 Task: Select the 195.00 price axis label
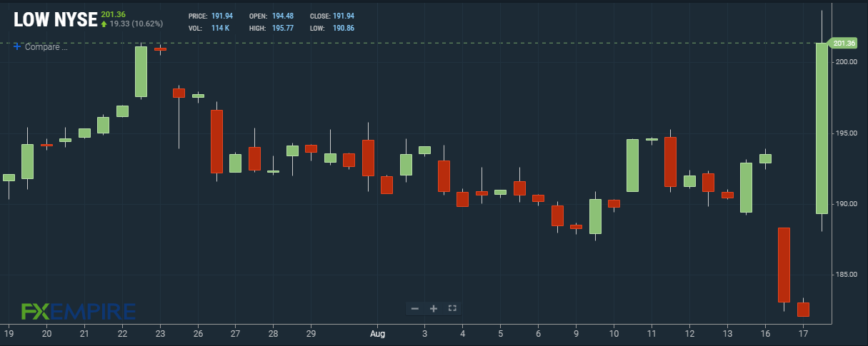click(x=847, y=133)
